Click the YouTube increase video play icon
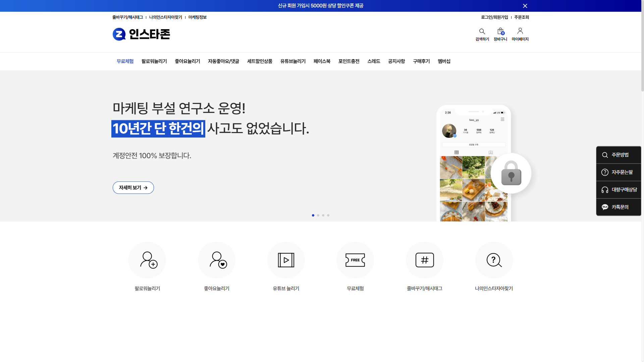 [x=286, y=260]
